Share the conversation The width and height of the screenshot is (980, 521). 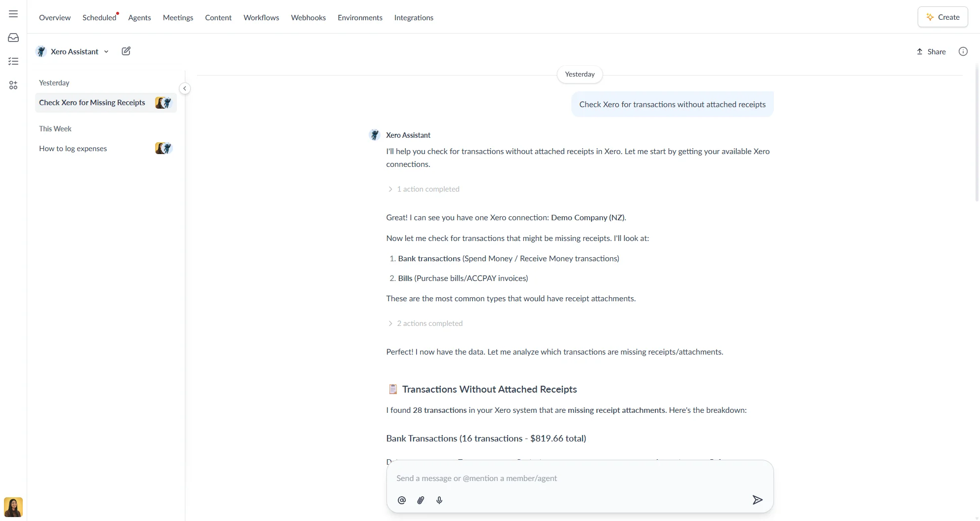(931, 51)
